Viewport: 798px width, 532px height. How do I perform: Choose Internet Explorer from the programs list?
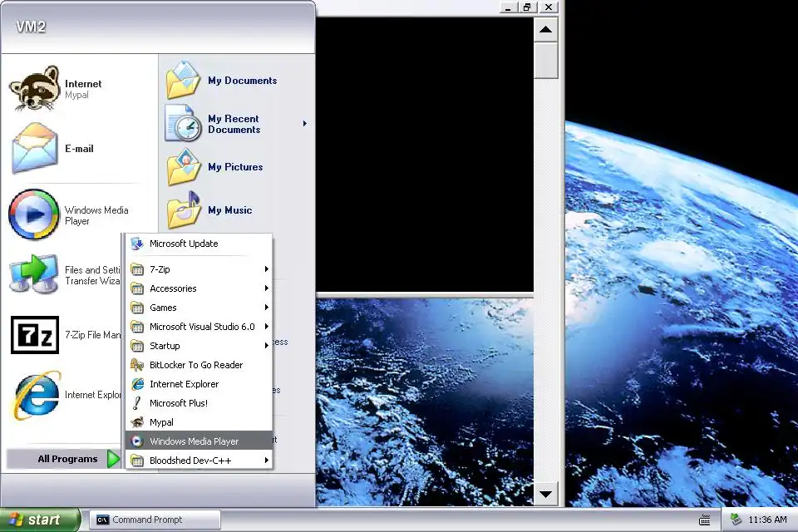(199, 384)
